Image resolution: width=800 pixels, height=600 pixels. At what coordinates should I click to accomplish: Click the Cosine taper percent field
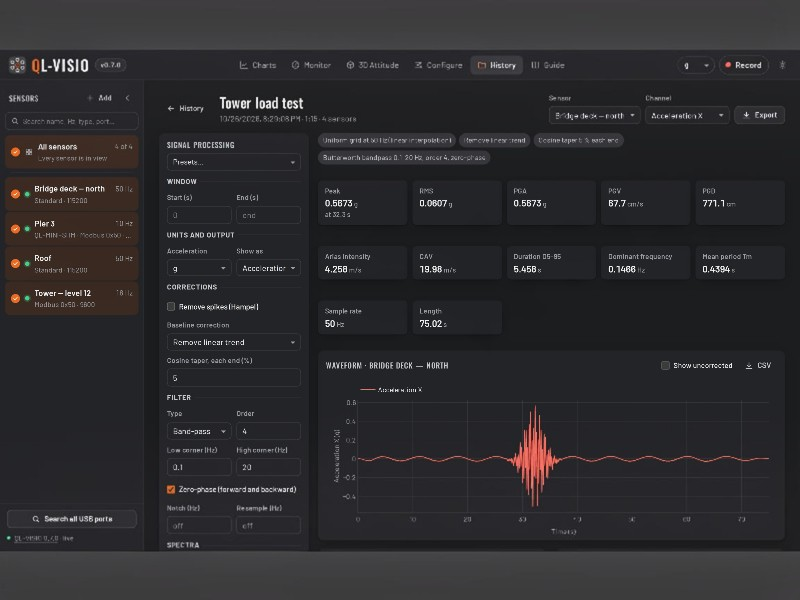(x=234, y=378)
